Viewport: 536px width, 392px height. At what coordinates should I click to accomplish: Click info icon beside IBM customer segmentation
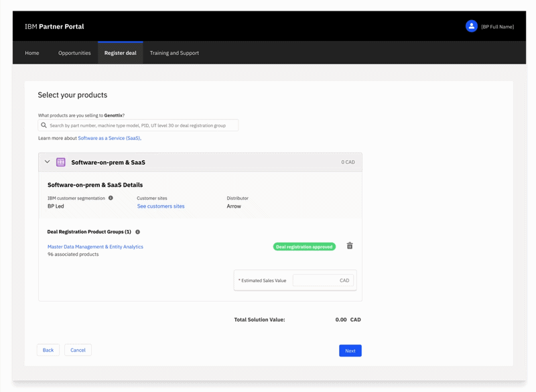tap(111, 198)
